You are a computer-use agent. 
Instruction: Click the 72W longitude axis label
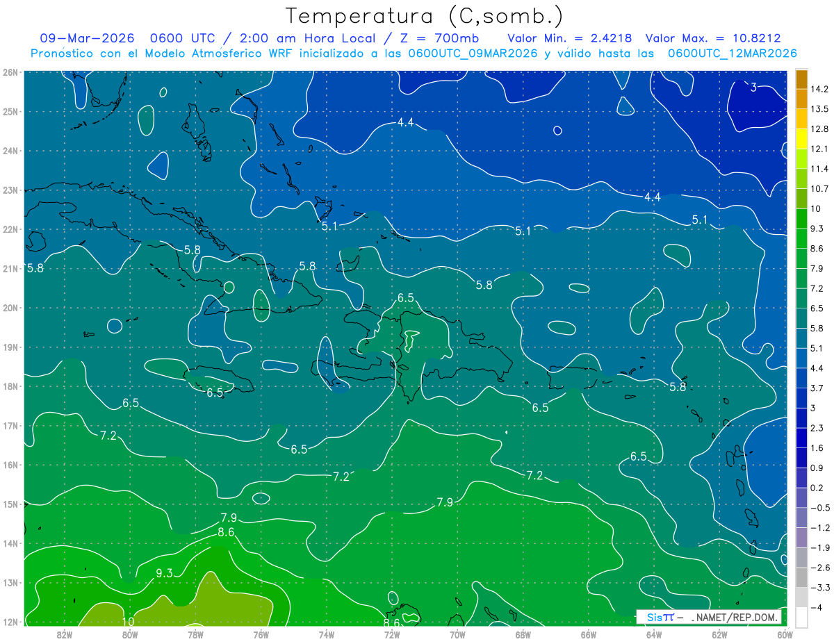(392, 634)
